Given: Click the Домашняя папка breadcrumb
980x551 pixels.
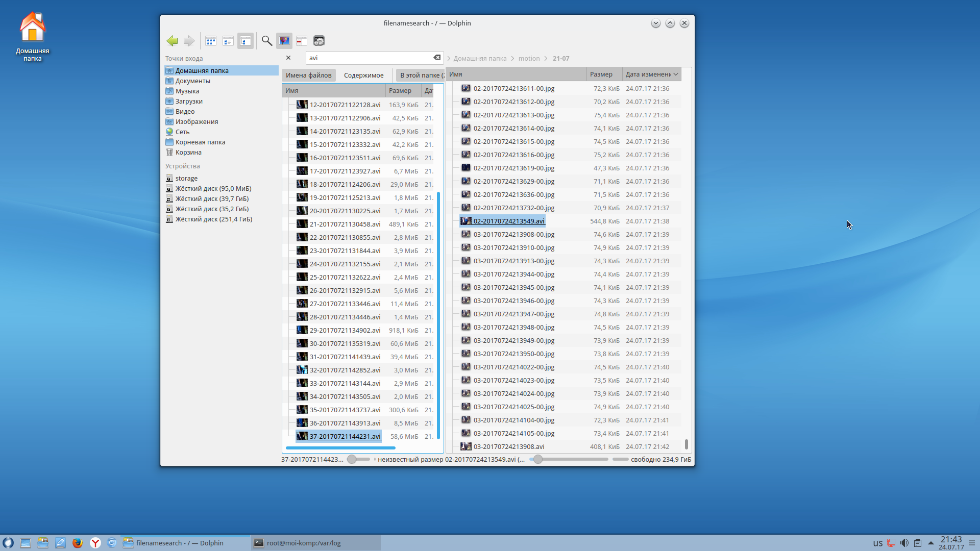Looking at the screenshot, I should (480, 59).
